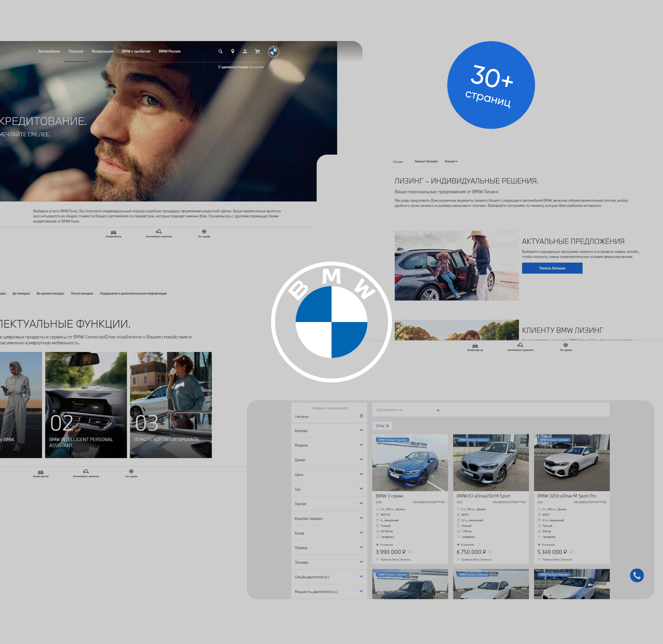Expand the Модели filter
The image size is (663, 644).
point(329,445)
